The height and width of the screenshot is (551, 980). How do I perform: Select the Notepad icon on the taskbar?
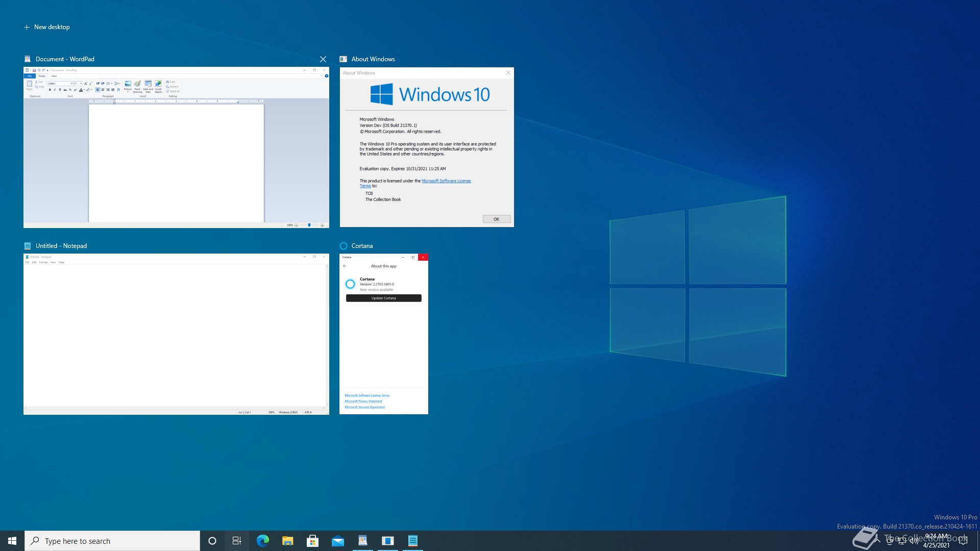[413, 541]
